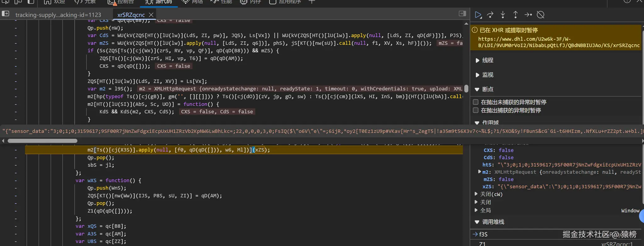Click the info icon in paused banner
This screenshot has height=246, width=644.
pyautogui.click(x=475, y=30)
